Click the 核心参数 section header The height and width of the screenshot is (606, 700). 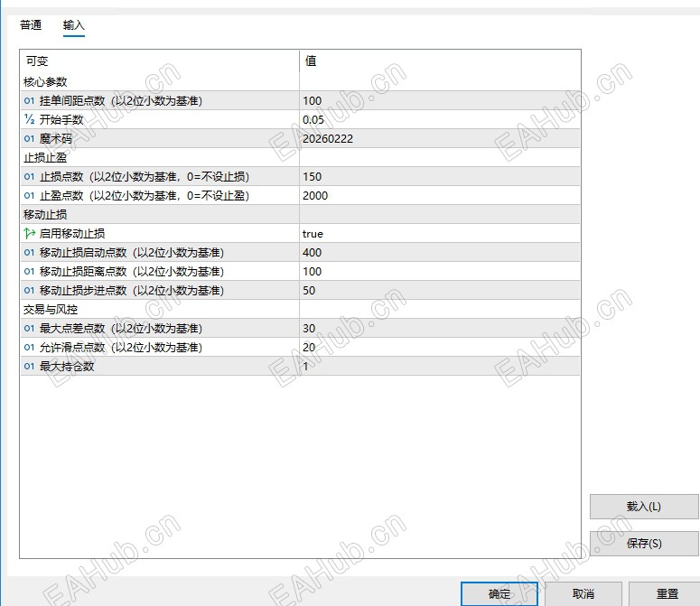click(45, 81)
